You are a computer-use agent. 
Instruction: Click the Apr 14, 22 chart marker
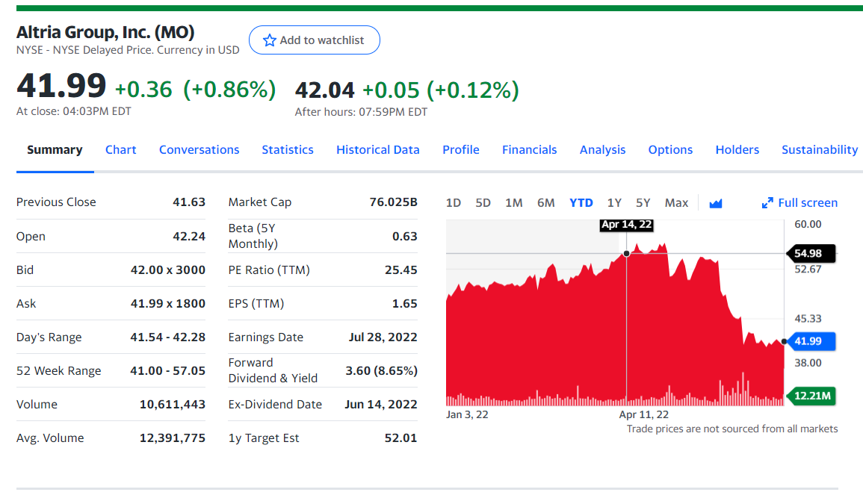(x=626, y=225)
